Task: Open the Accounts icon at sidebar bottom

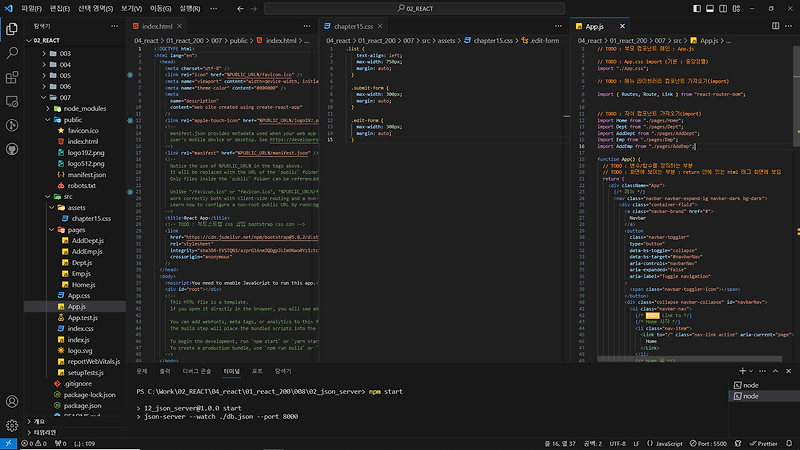Action: pyautogui.click(x=13, y=399)
